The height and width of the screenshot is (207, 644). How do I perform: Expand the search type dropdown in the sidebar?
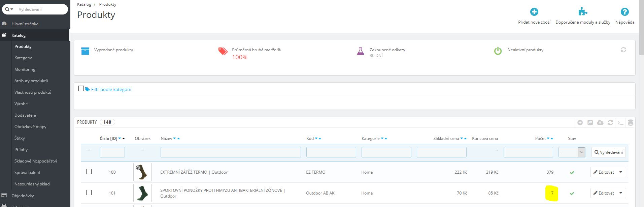point(9,9)
